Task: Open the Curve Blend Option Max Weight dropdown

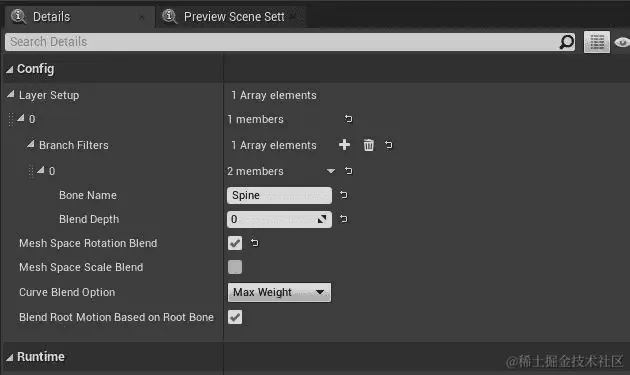Action: click(279, 292)
